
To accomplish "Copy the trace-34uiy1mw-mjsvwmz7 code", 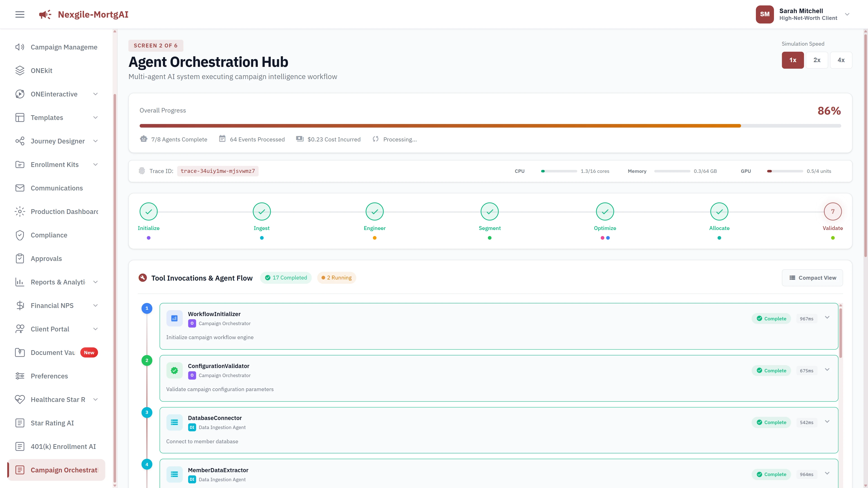I will [x=218, y=171].
